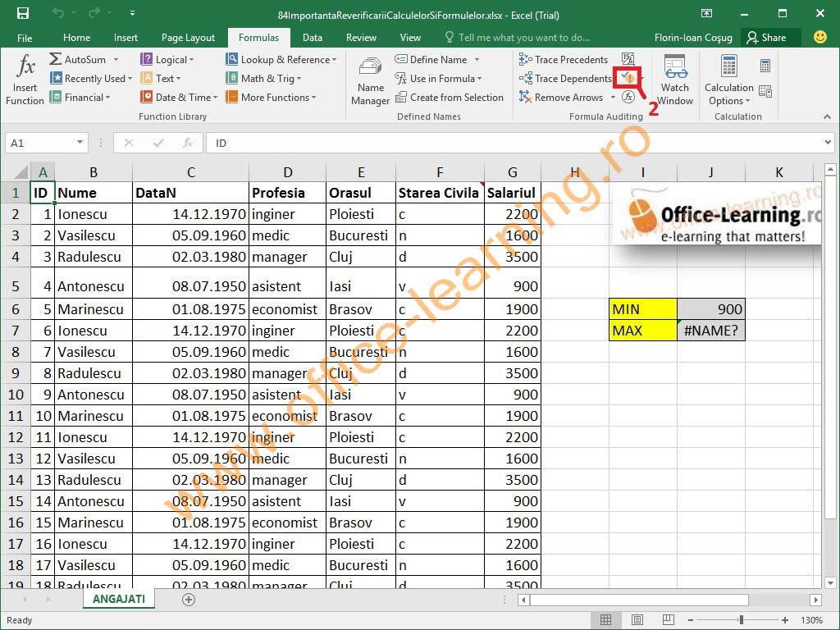Send a smile feedback icon

click(819, 37)
